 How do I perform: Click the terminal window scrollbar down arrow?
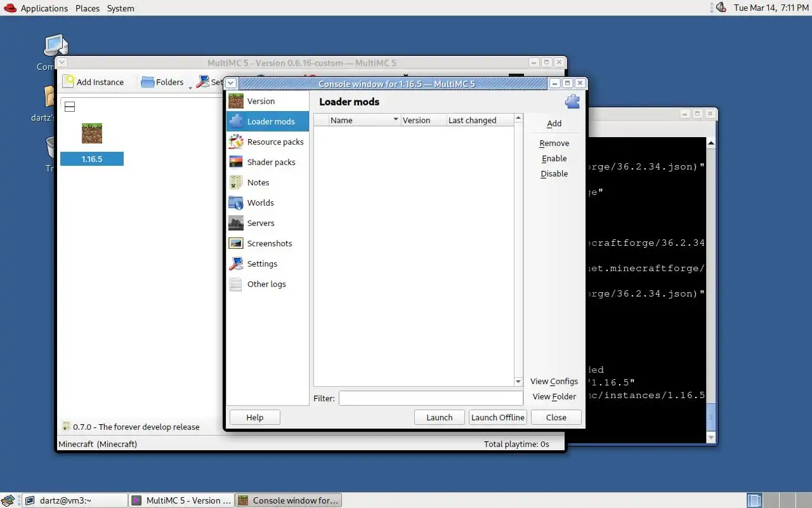pyautogui.click(x=711, y=438)
